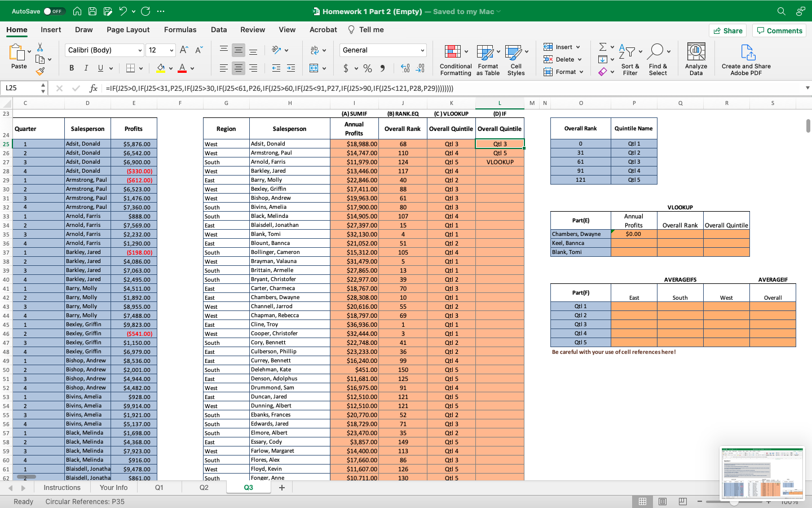Screen dimensions: 812x508
Task: Toggle bold formatting
Action: 71,67
